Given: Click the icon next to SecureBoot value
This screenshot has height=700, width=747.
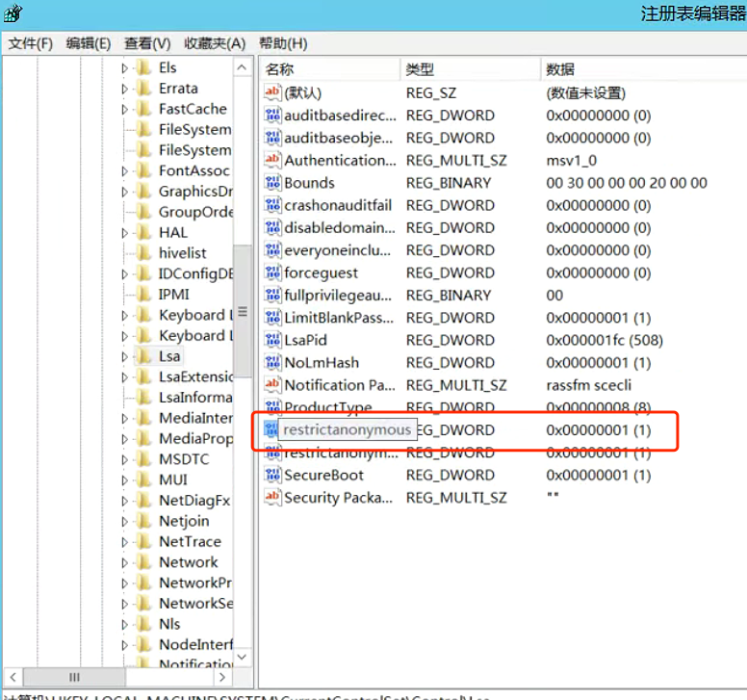Looking at the screenshot, I should tap(271, 475).
